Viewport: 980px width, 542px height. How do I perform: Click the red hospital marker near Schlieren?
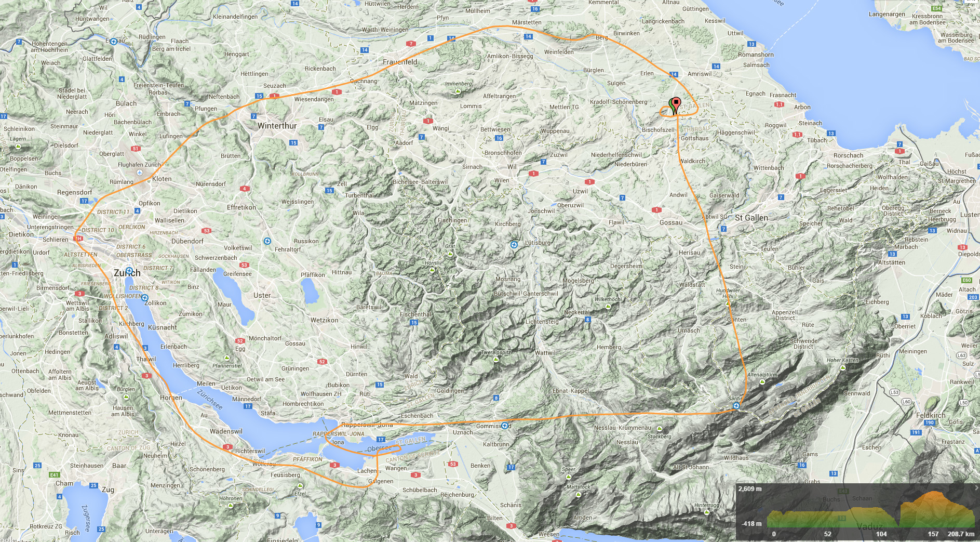pos(78,239)
